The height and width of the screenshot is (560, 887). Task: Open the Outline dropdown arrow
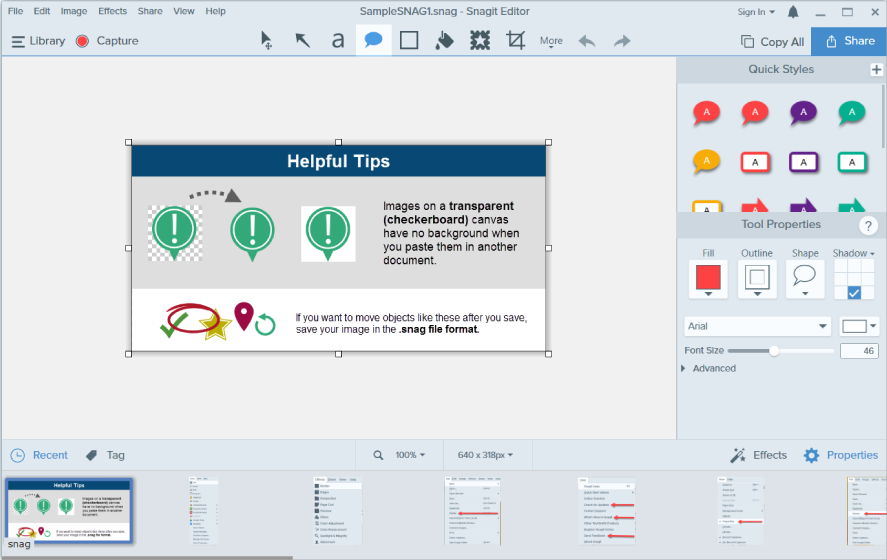coord(757,294)
